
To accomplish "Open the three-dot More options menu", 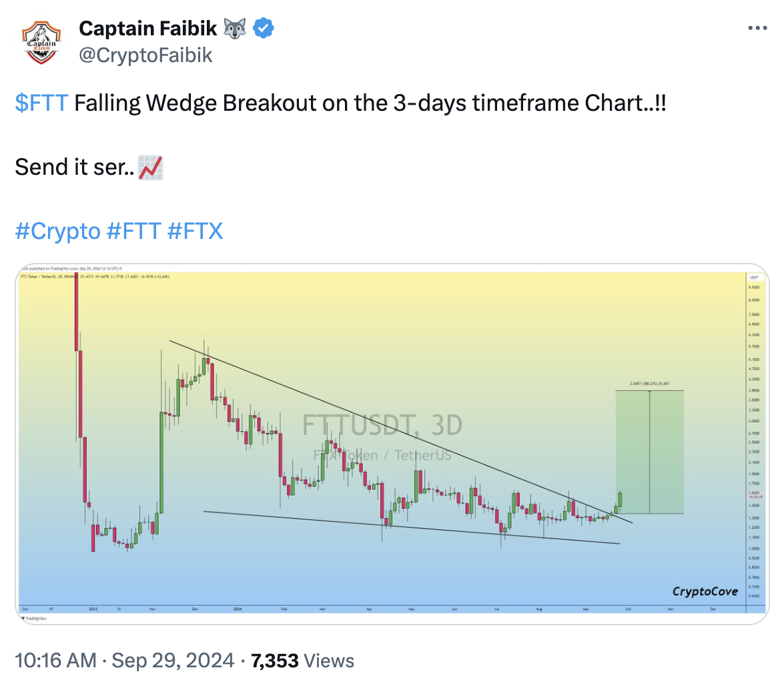I will pyautogui.click(x=757, y=29).
